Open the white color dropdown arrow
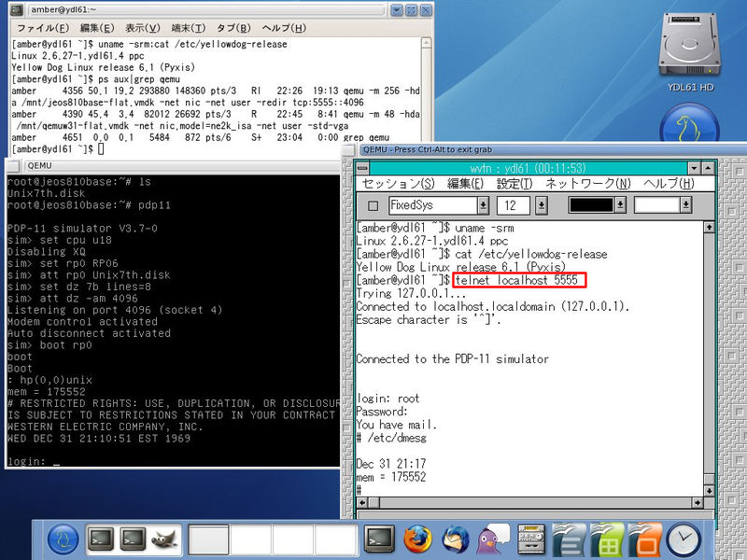The width and height of the screenshot is (747, 560). point(686,205)
